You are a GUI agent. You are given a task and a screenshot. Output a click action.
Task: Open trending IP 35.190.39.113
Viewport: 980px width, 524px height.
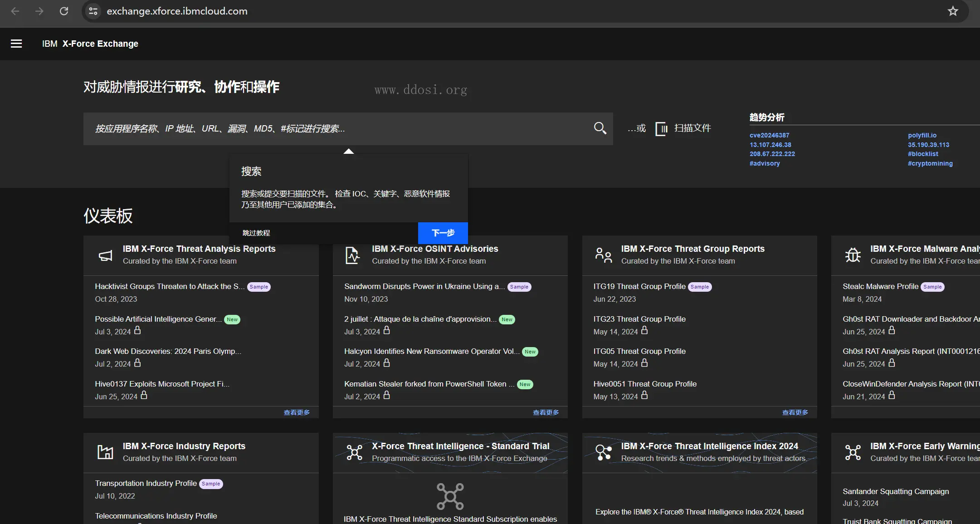pyautogui.click(x=928, y=145)
